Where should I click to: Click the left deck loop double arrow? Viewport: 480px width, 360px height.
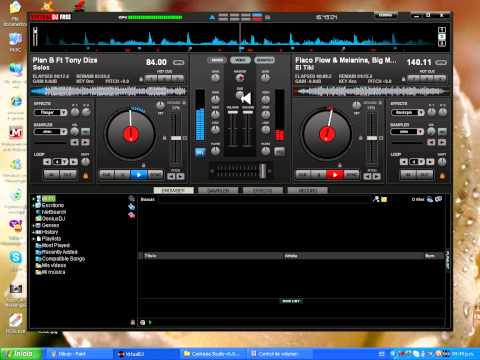[74, 162]
